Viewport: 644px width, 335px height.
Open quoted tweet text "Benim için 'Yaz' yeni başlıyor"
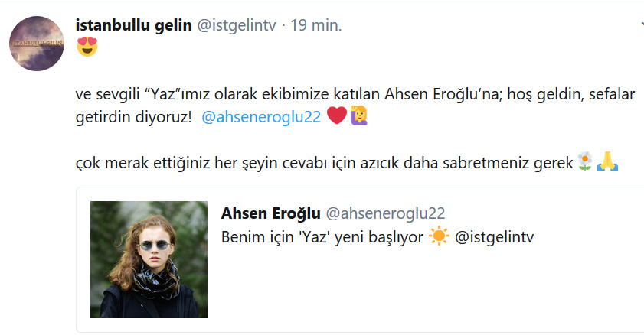coord(322,237)
